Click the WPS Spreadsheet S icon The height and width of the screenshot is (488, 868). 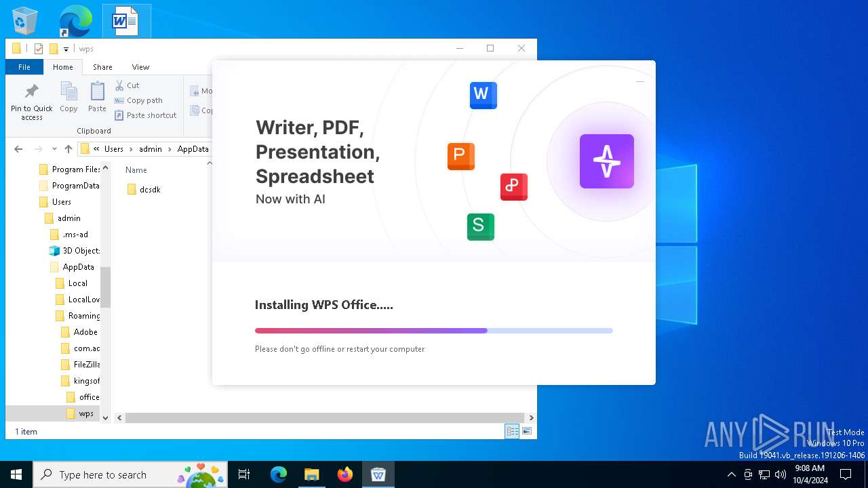480,226
